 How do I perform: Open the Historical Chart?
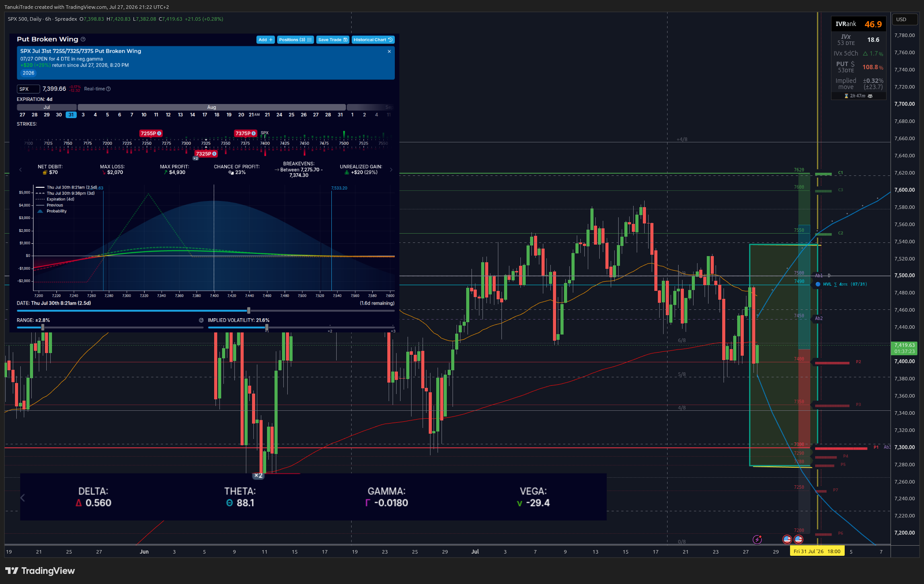(373, 40)
